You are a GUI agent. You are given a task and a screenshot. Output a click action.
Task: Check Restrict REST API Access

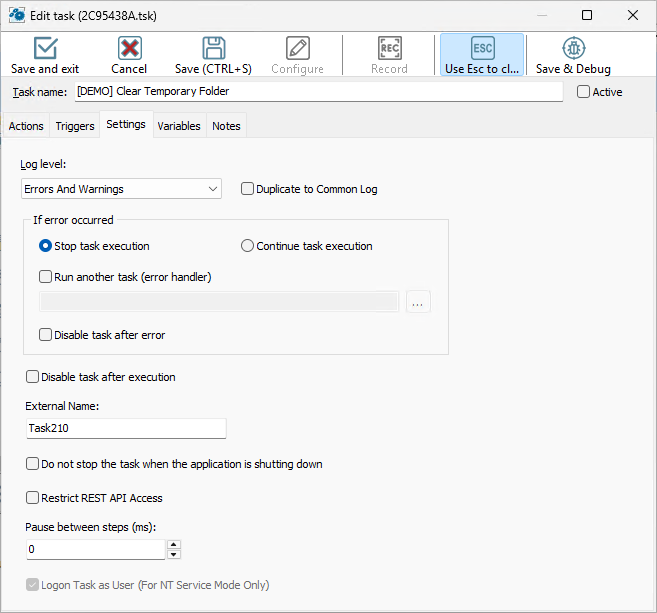pos(32,497)
